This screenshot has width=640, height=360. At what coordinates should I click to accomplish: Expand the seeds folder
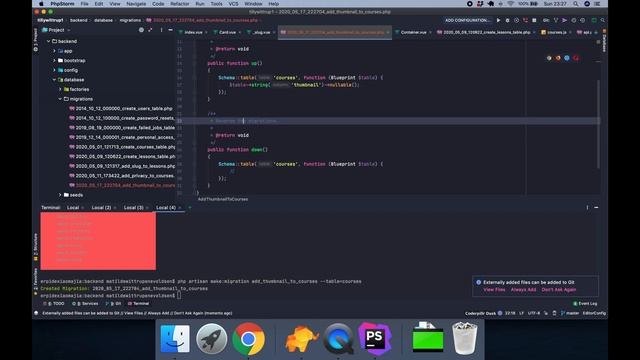pyautogui.click(x=60, y=195)
